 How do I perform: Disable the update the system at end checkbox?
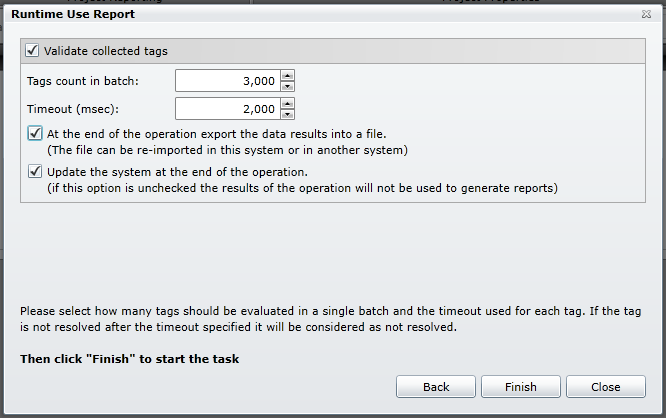pyautogui.click(x=36, y=171)
